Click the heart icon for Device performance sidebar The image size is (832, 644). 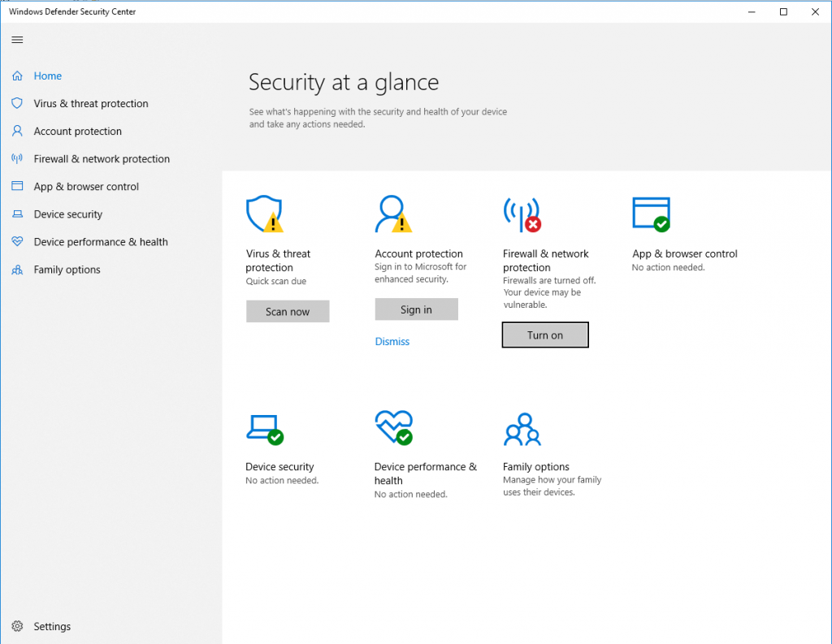pyautogui.click(x=17, y=241)
